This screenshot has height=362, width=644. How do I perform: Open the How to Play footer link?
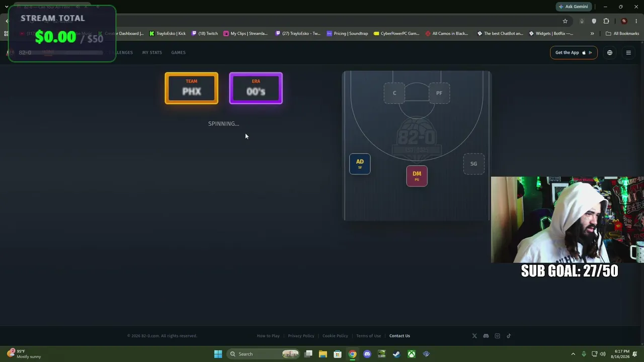268,336
